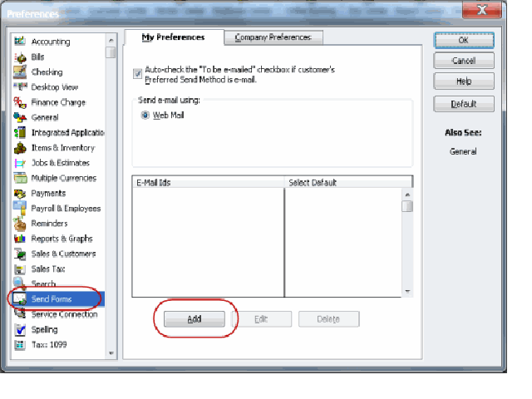532x399 pixels.
Task: Click the E-Mail list scroll-down arrow
Action: coord(406,291)
